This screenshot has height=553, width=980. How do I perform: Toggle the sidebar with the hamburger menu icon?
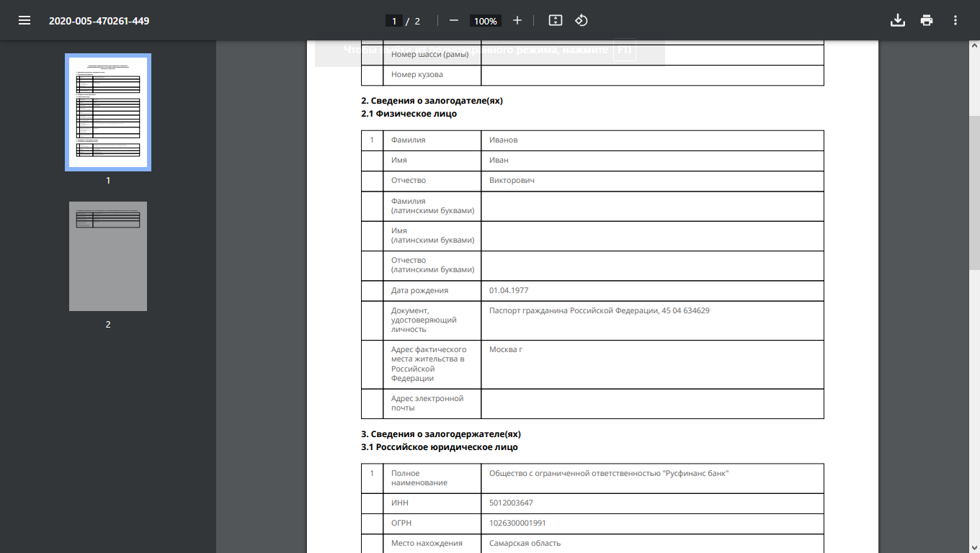[24, 20]
